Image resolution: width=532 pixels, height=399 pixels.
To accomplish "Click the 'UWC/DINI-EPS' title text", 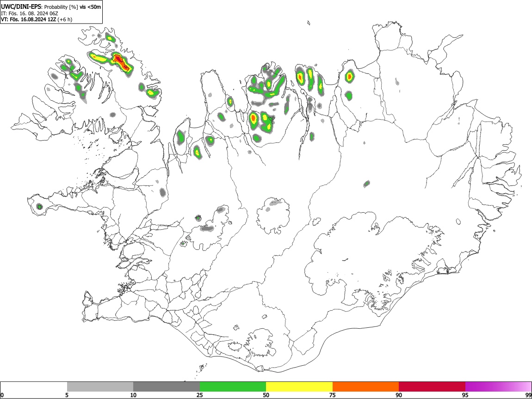I will click(x=21, y=6).
